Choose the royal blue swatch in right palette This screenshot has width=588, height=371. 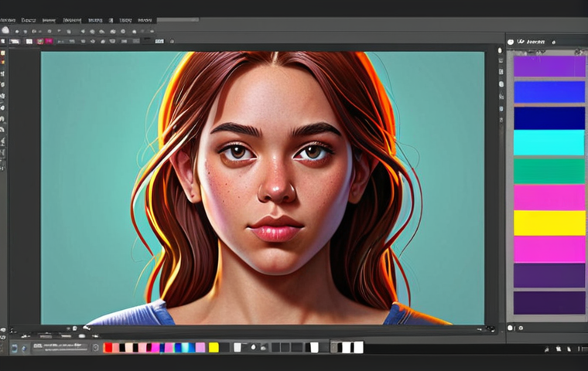[549, 92]
